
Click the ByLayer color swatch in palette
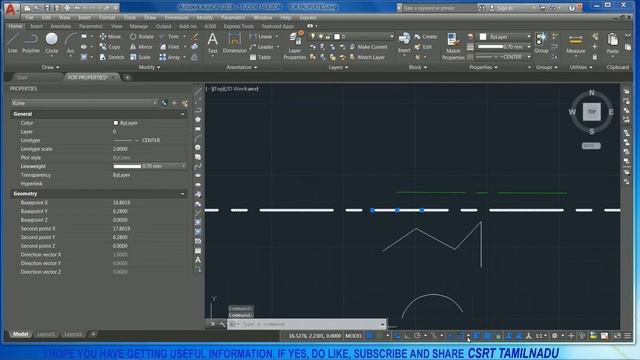pos(116,123)
